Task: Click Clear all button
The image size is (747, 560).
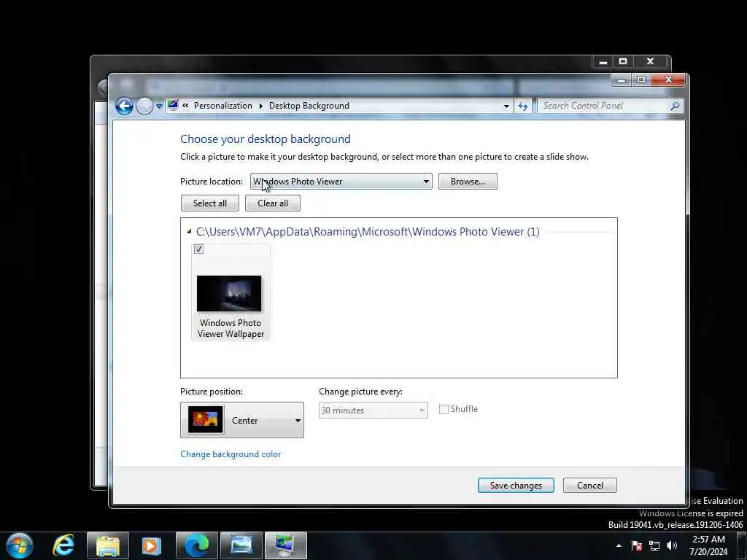Action: (x=273, y=203)
